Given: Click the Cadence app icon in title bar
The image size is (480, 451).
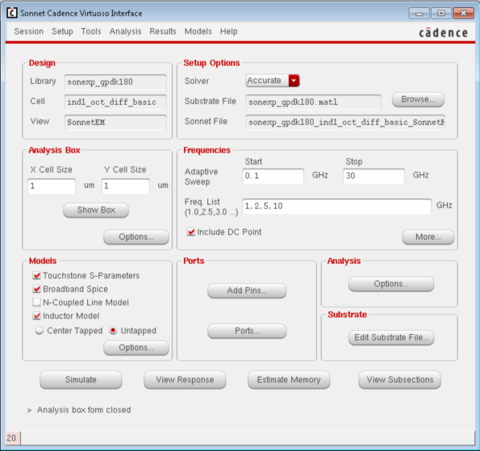Looking at the screenshot, I should [x=12, y=13].
